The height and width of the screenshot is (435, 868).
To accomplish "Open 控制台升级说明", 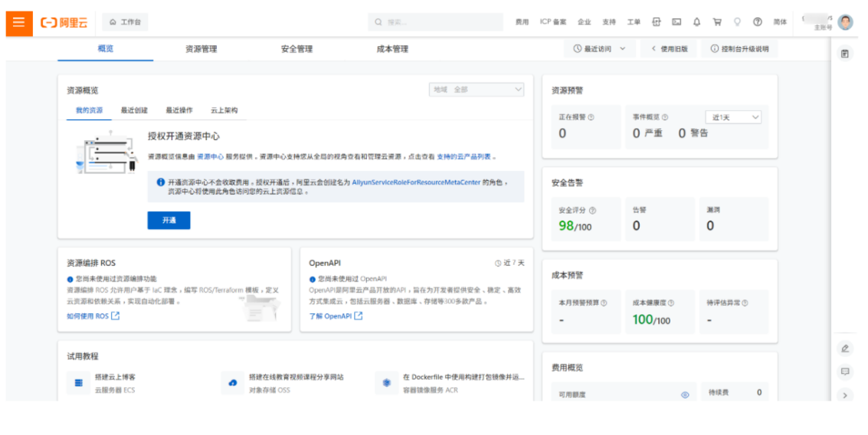I will [x=739, y=49].
